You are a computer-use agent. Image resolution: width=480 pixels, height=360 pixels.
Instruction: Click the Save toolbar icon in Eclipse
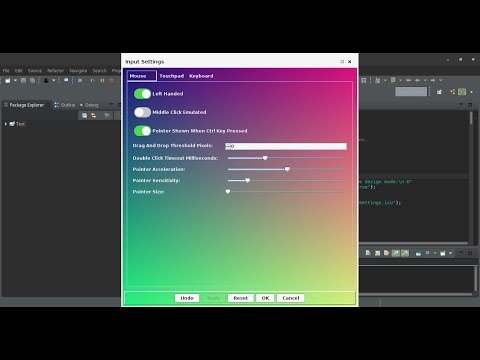pyautogui.click(x=23, y=80)
